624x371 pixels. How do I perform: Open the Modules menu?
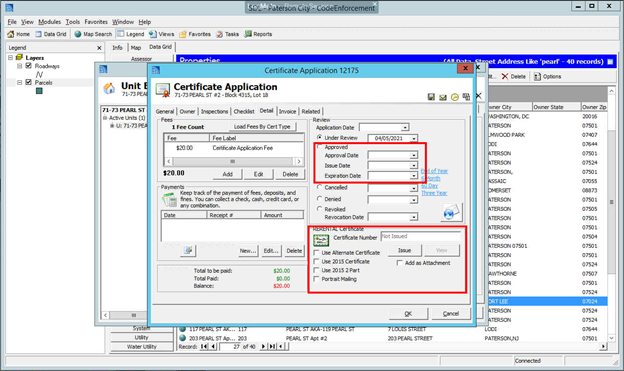[49, 22]
